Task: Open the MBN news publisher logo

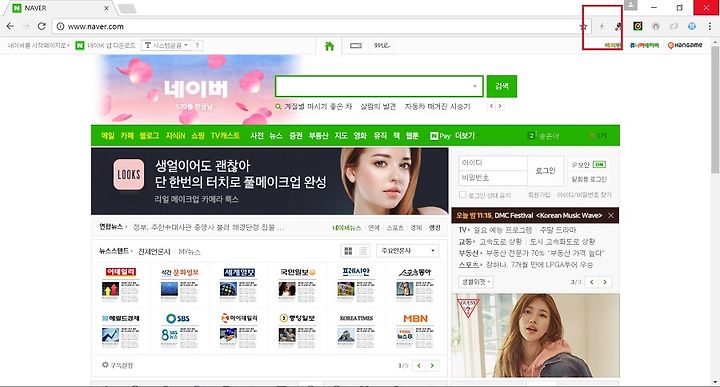Action: coord(415,318)
